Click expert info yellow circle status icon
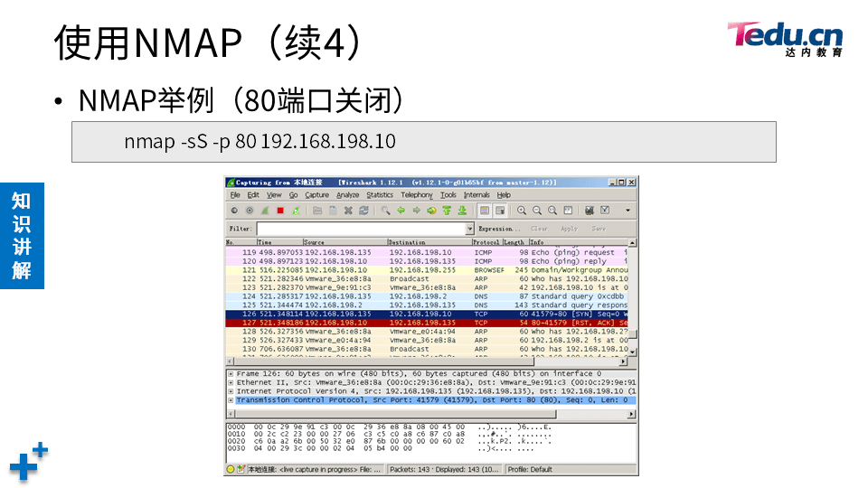This screenshot has height=488, width=868. (x=231, y=470)
